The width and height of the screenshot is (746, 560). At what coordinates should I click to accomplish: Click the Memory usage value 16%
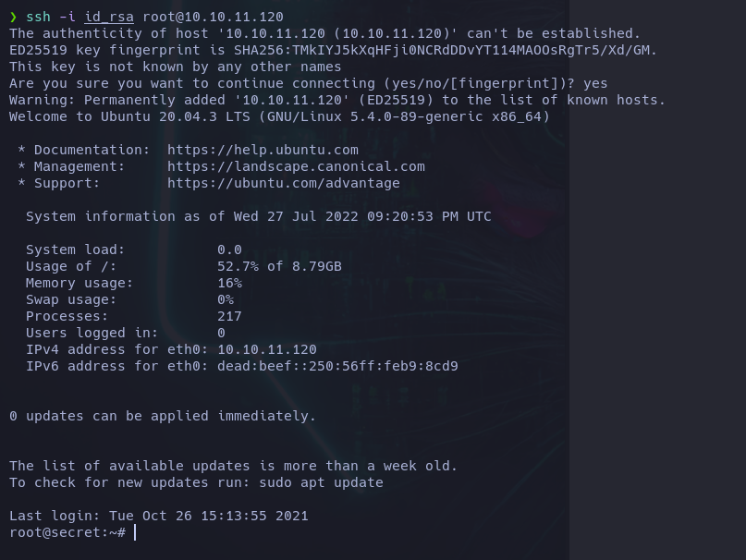pyautogui.click(x=229, y=283)
